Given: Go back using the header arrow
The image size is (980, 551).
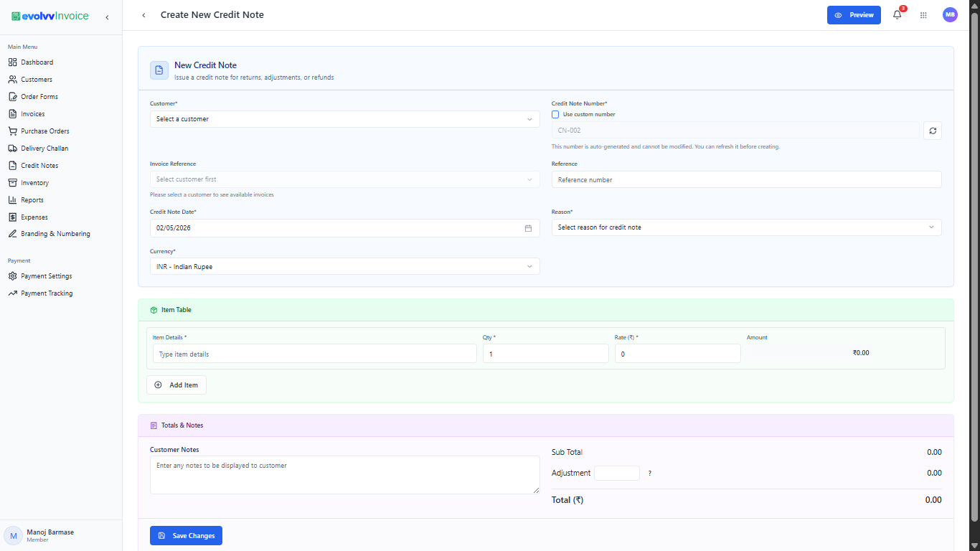Looking at the screenshot, I should [143, 15].
